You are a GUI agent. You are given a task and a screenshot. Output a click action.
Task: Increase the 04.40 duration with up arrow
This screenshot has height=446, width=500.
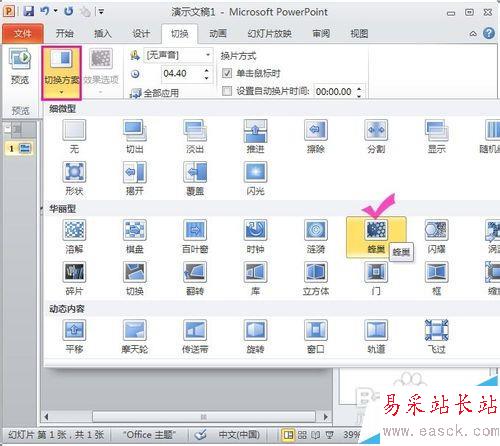coord(207,70)
